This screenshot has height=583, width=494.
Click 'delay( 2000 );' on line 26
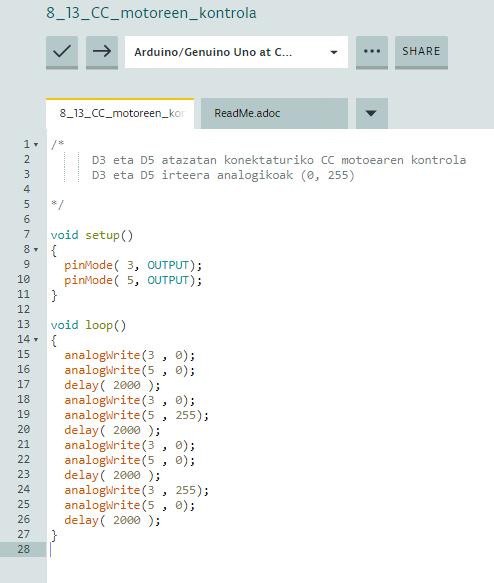click(x=112, y=521)
